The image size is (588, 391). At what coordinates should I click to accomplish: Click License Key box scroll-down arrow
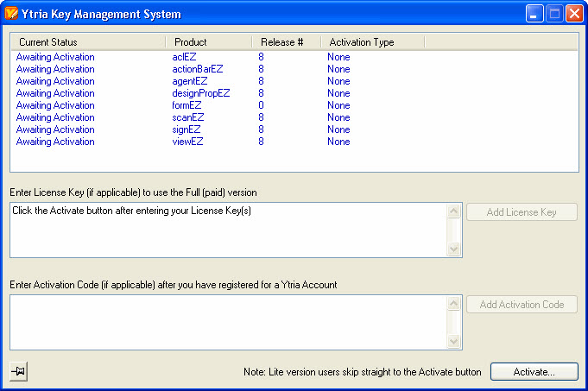click(x=454, y=249)
